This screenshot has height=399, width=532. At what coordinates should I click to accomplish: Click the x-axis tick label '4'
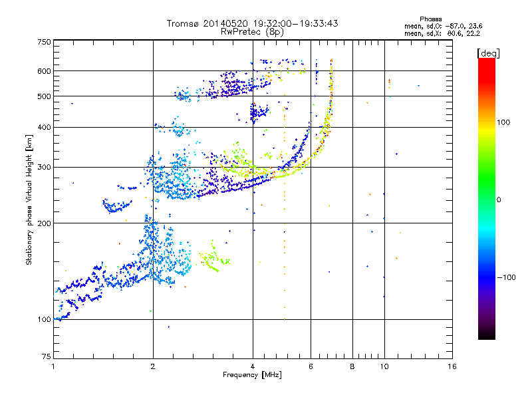click(253, 366)
